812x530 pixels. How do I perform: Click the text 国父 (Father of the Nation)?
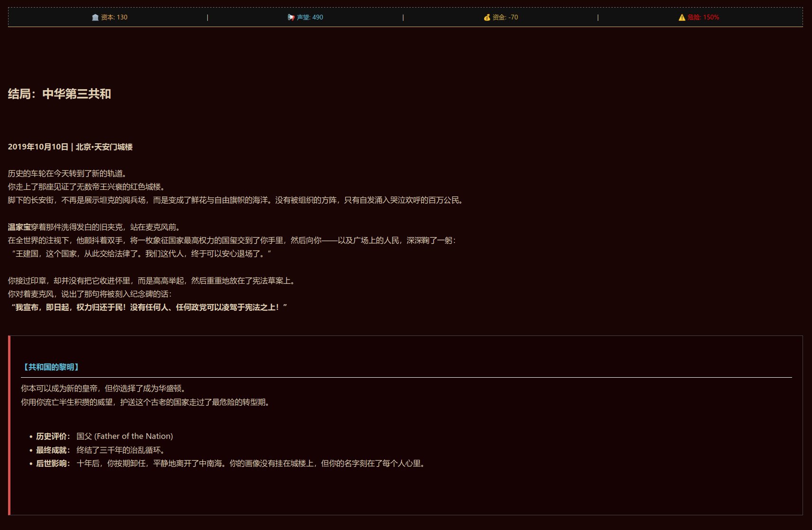(x=124, y=437)
